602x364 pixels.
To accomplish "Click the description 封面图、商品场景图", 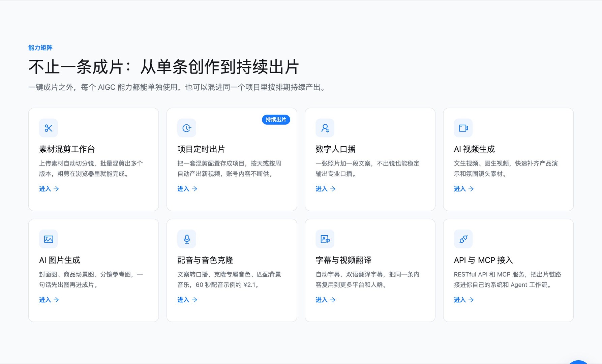I will click(91, 279).
